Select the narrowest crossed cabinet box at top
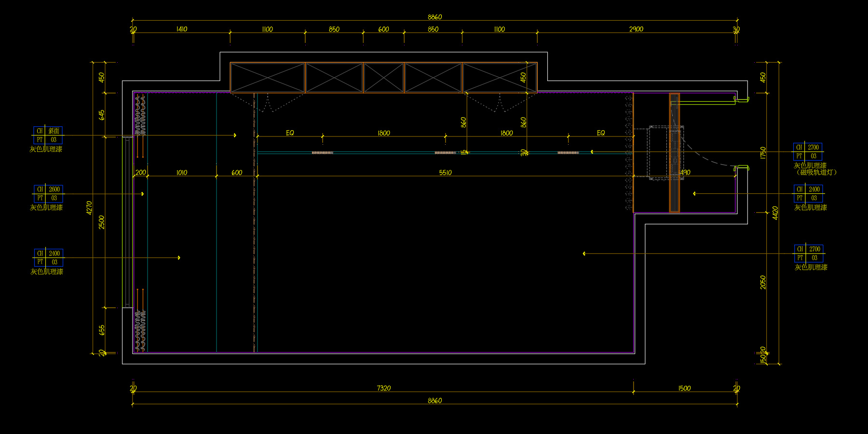 [x=383, y=77]
